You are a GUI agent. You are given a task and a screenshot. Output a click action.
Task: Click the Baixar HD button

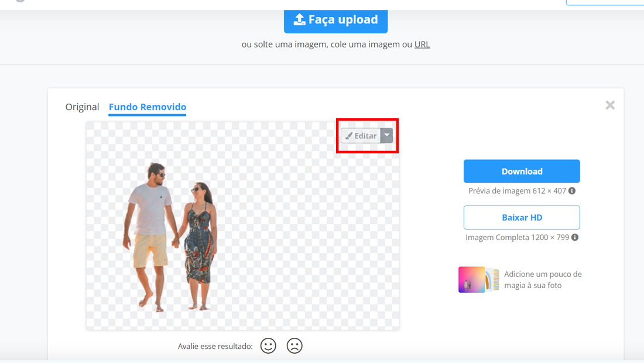(522, 217)
